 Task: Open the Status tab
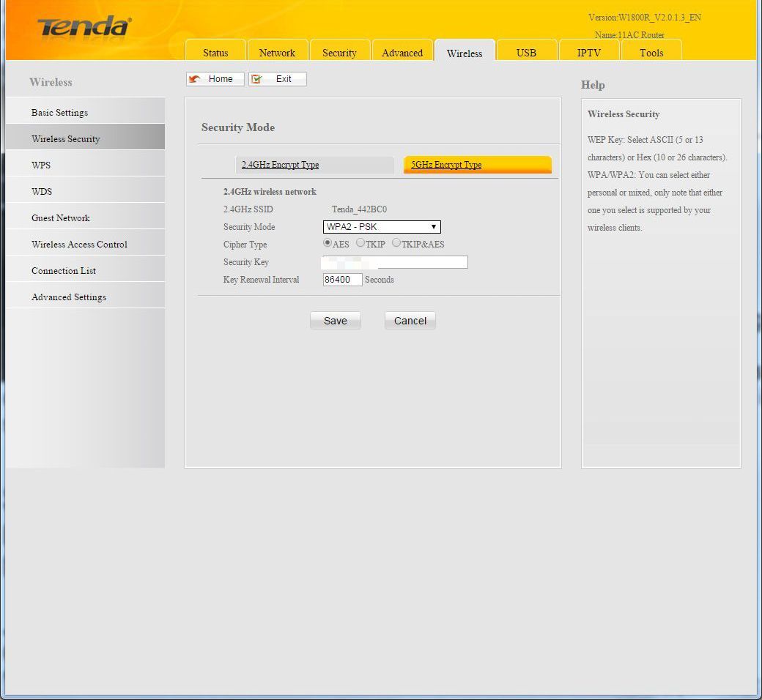point(215,53)
